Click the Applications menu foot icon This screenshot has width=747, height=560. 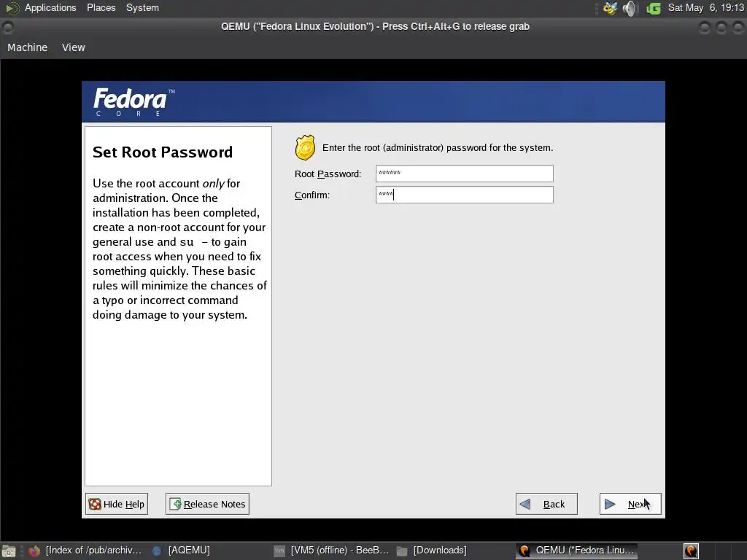click(x=12, y=8)
